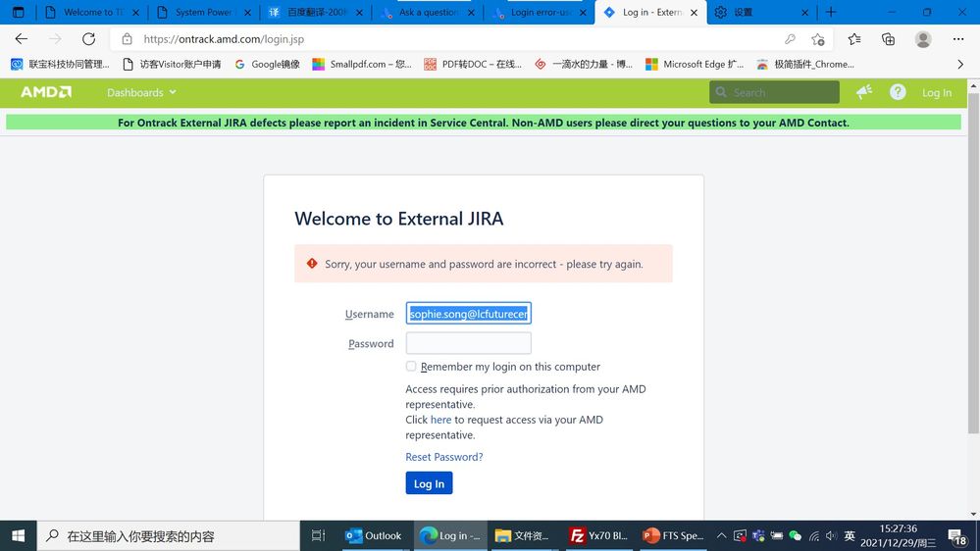Image resolution: width=980 pixels, height=551 pixels.
Task: Open Outlook from the taskbar
Action: (373, 535)
